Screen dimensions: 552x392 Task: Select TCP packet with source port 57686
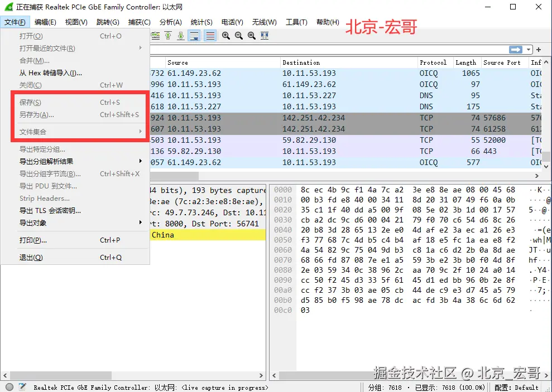tap(346, 118)
